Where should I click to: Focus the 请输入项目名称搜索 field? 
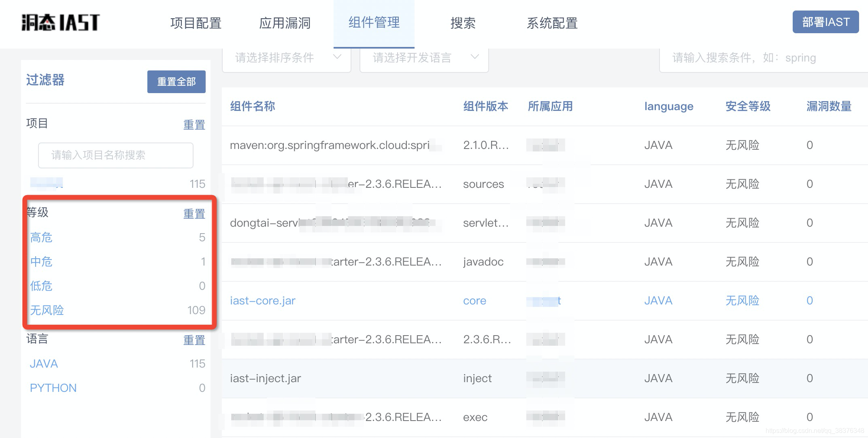click(x=116, y=155)
